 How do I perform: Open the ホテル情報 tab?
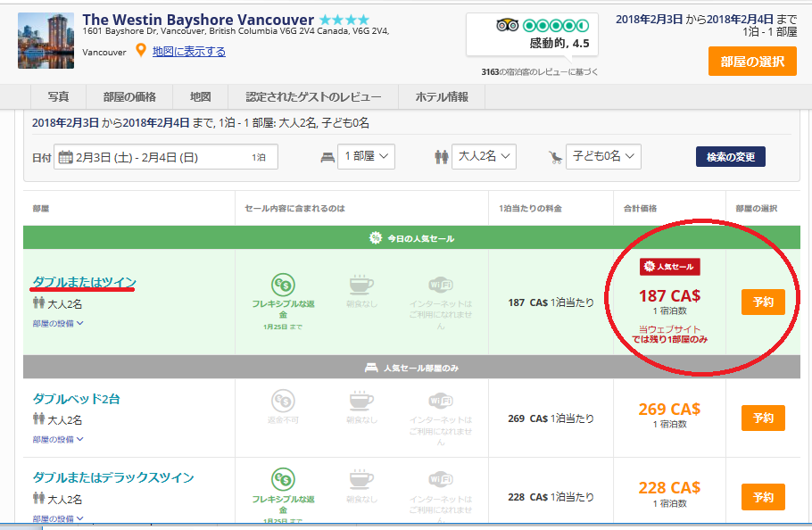pos(442,96)
